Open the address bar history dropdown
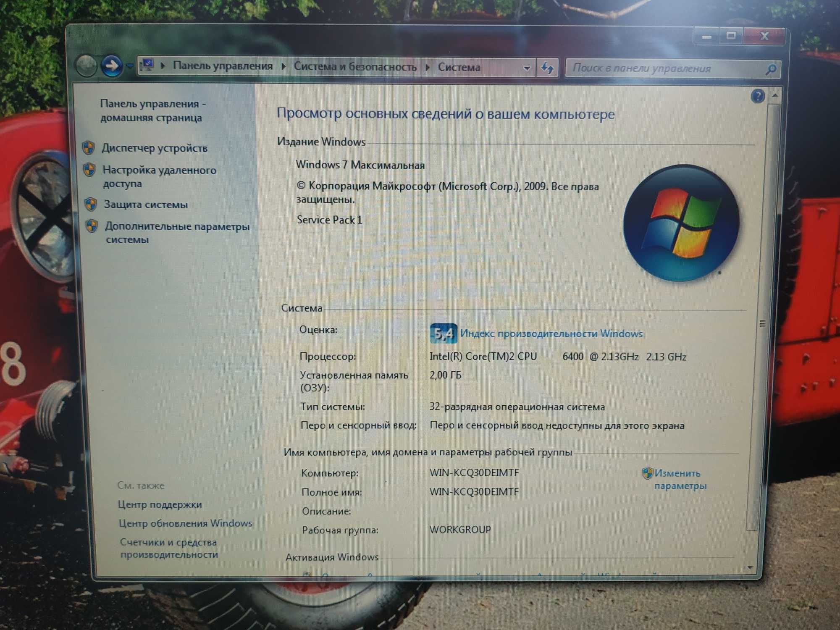The image size is (840, 630). pyautogui.click(x=527, y=68)
